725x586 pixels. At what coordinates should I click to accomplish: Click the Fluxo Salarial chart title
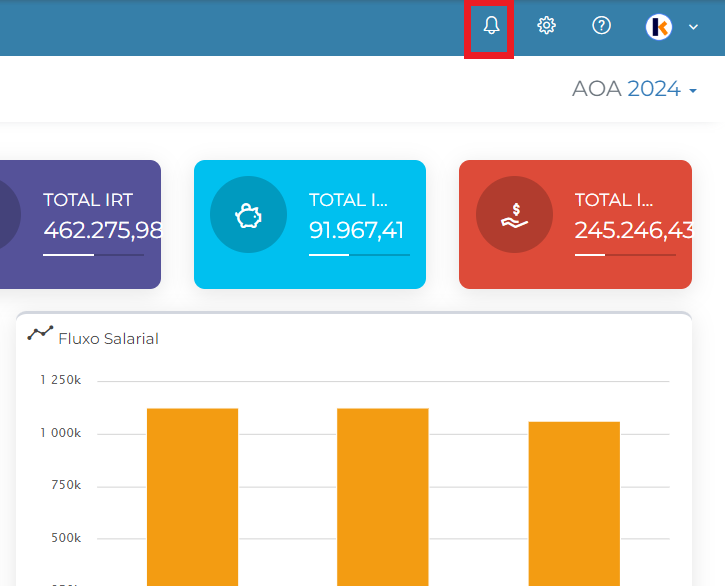click(x=108, y=339)
